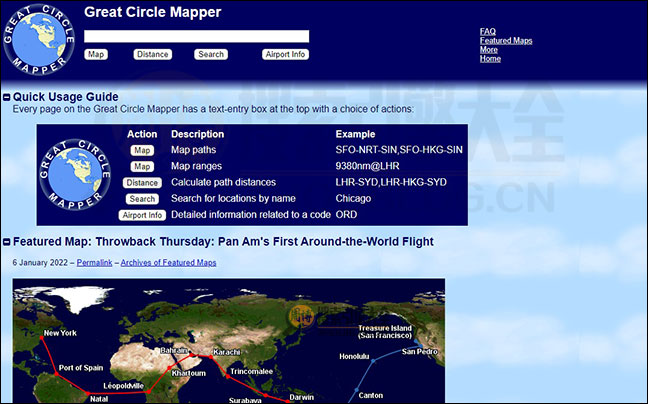Image resolution: width=648 pixels, height=404 pixels.
Task: Open the FAQ link
Action: tap(488, 31)
